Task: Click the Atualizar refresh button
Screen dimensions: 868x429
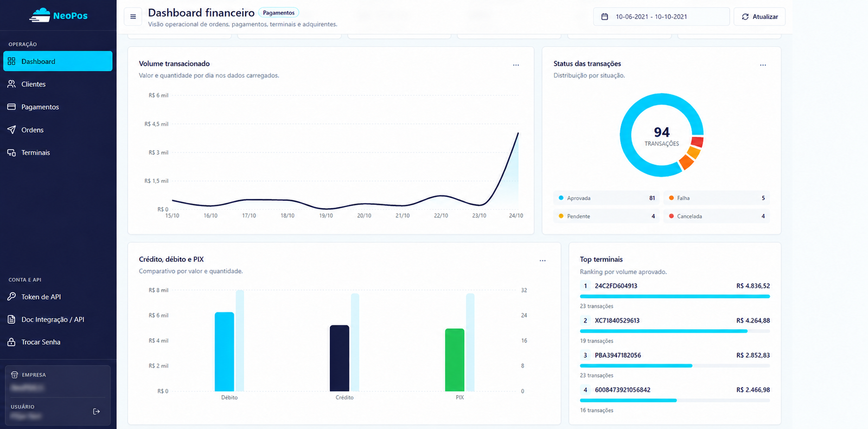Action: pos(759,17)
